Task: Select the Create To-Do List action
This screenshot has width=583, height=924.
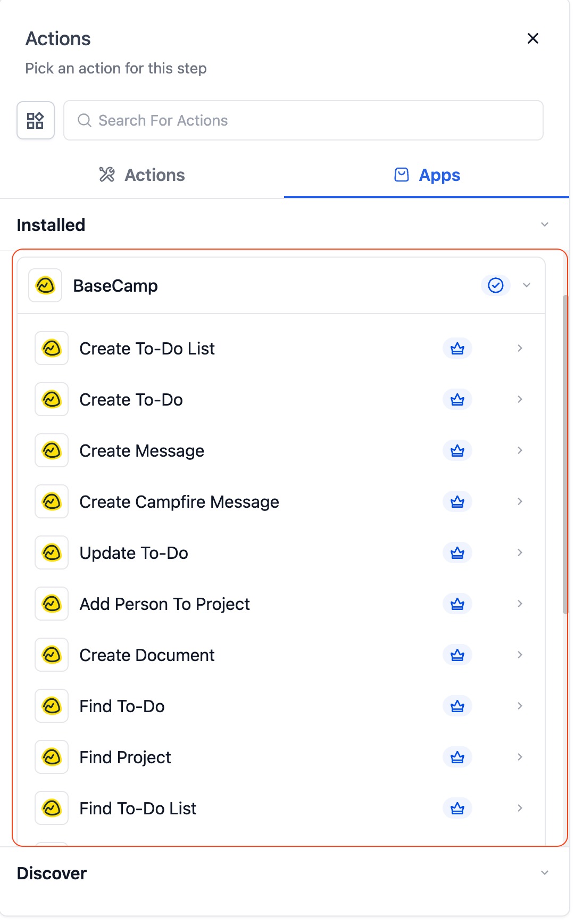Action: pyautogui.click(x=281, y=349)
